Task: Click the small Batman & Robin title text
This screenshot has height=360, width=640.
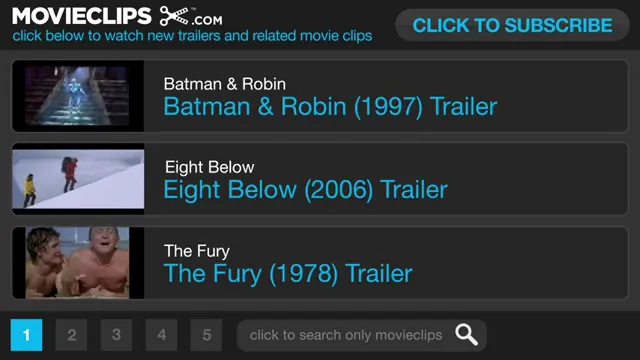Action: [224, 84]
